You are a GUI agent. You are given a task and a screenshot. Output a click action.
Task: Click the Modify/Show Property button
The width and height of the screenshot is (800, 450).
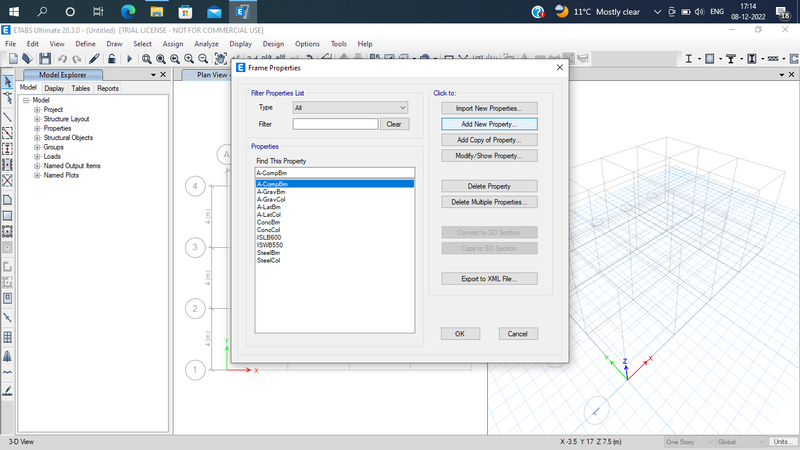(489, 156)
